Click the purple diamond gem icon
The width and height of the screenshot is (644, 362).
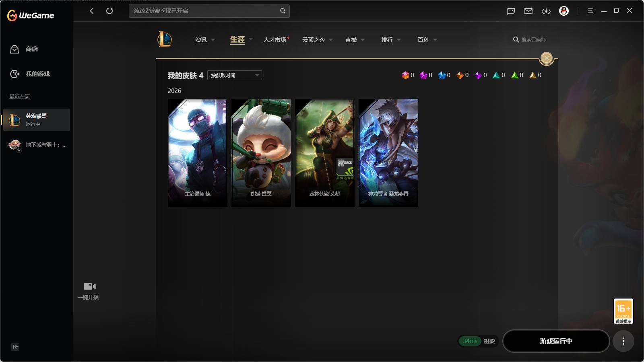478,75
